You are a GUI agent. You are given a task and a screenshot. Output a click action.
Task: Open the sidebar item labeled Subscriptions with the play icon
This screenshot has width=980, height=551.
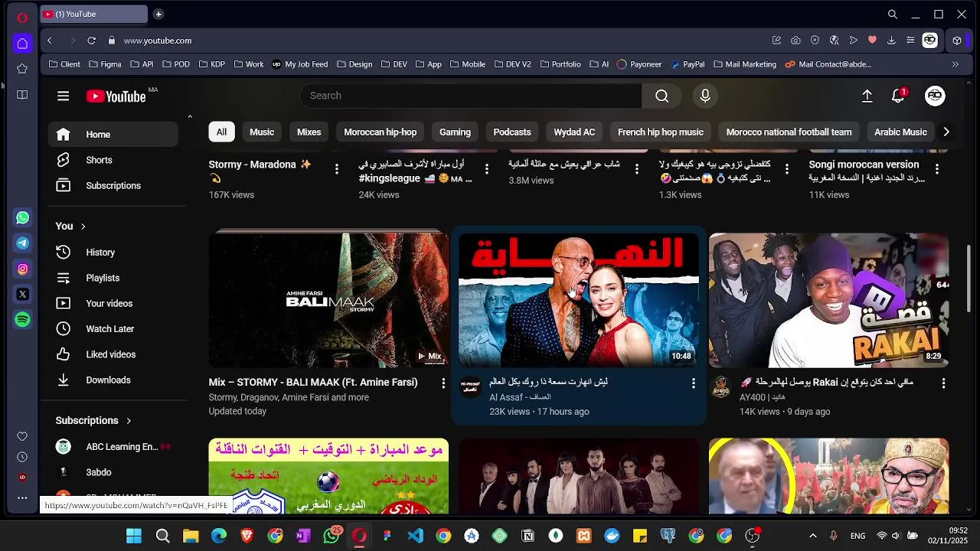click(x=113, y=186)
